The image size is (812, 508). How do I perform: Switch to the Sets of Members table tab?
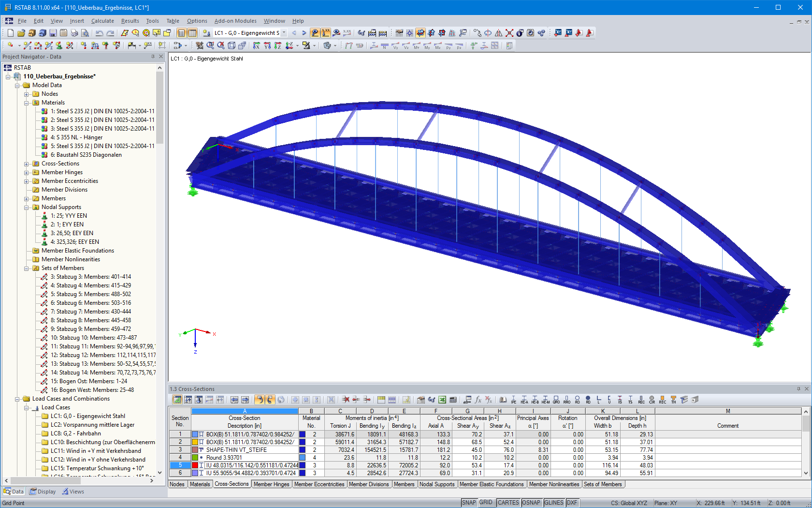603,484
